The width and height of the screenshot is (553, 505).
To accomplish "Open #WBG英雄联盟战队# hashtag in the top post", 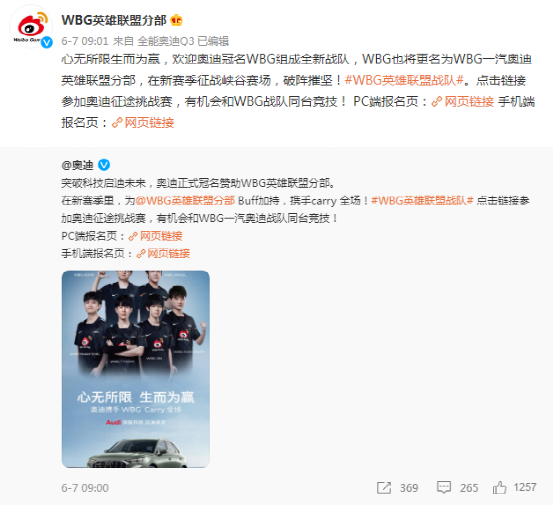I will 404,81.
